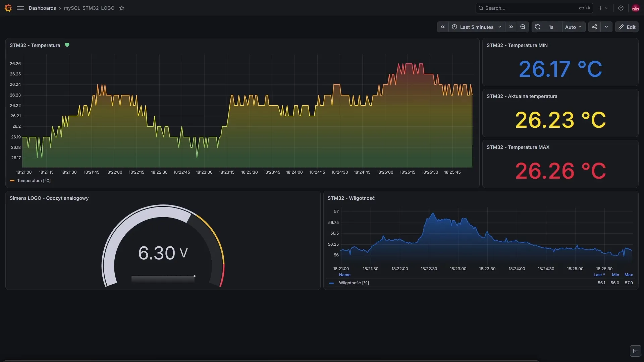
Task: Click the 26.26 y-axis label
Action: 15,64
